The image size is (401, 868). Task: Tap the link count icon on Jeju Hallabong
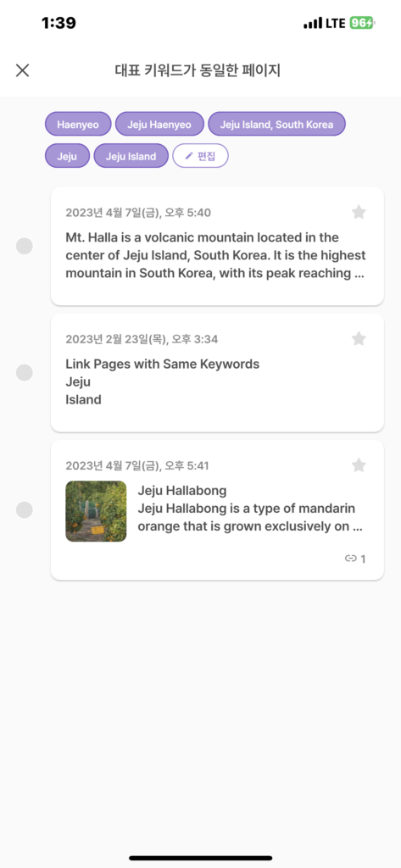[350, 559]
